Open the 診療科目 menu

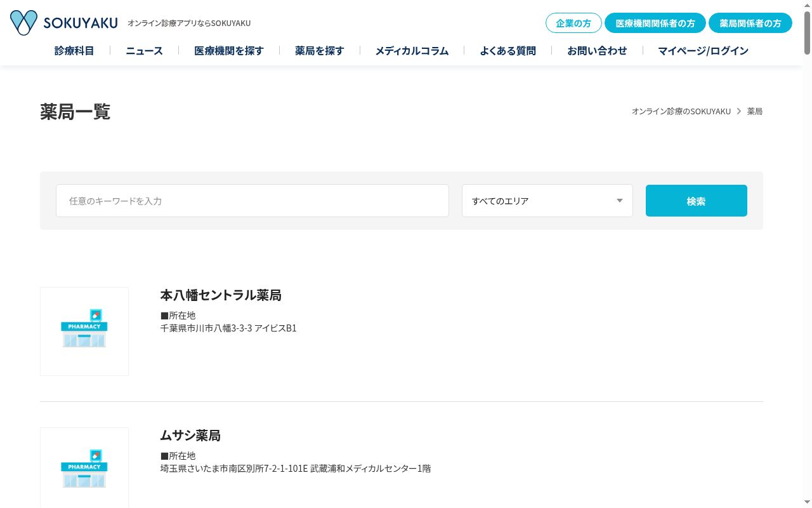pos(74,51)
